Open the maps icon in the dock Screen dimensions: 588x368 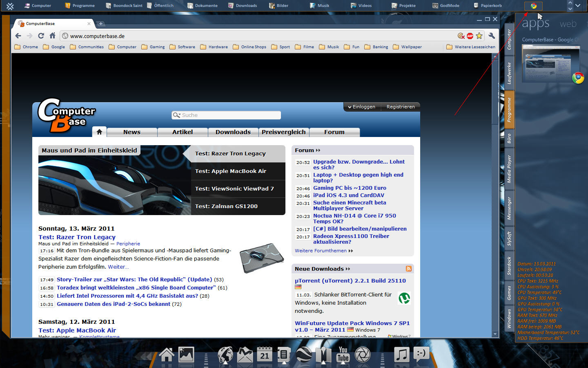click(x=323, y=355)
